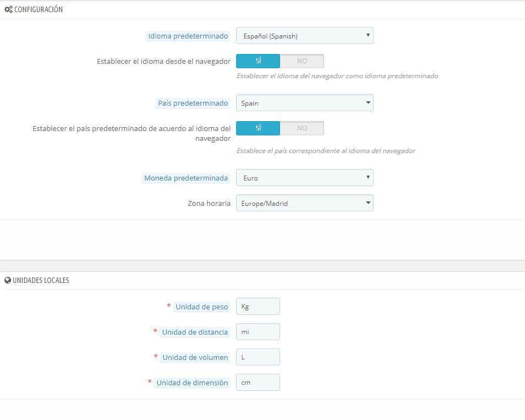
Task: Click the Unidad de dimensión field
Action: 258,383
